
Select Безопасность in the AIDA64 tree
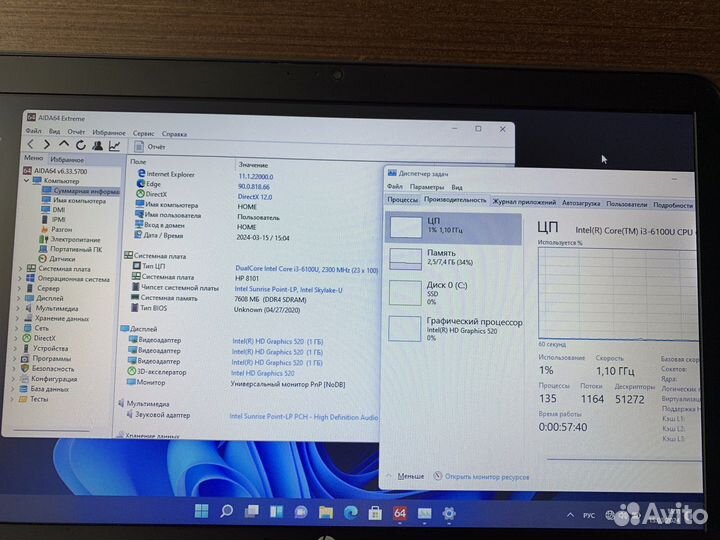tap(47, 368)
